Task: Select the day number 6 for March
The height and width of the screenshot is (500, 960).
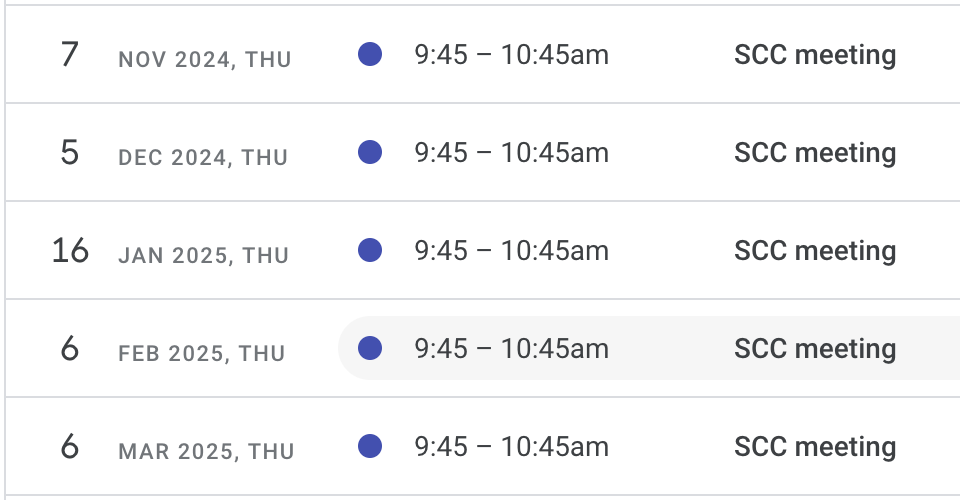Action: click(70, 446)
